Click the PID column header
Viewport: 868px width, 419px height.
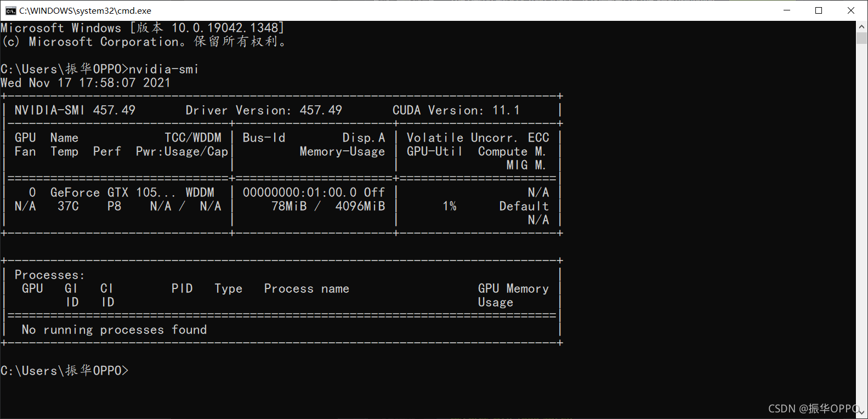(182, 288)
